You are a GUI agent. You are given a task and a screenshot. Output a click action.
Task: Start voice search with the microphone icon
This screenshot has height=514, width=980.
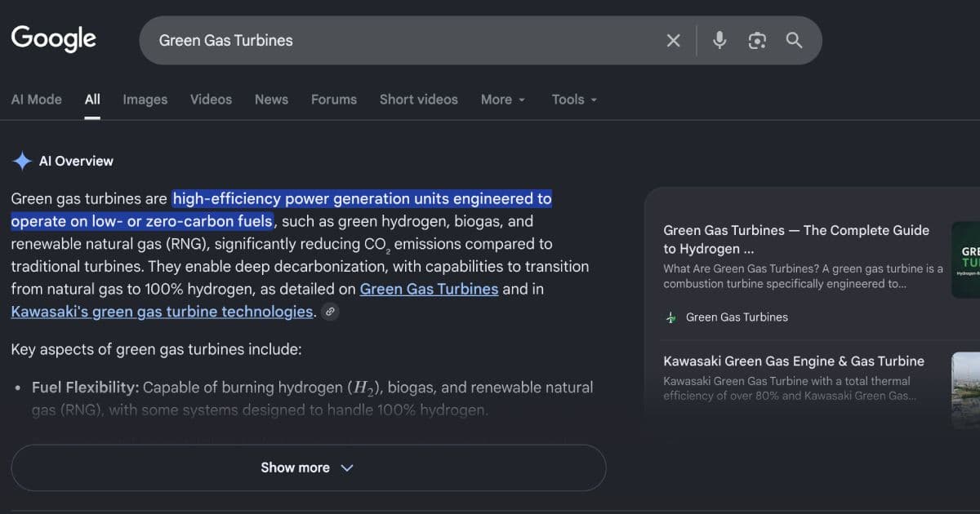(x=719, y=40)
